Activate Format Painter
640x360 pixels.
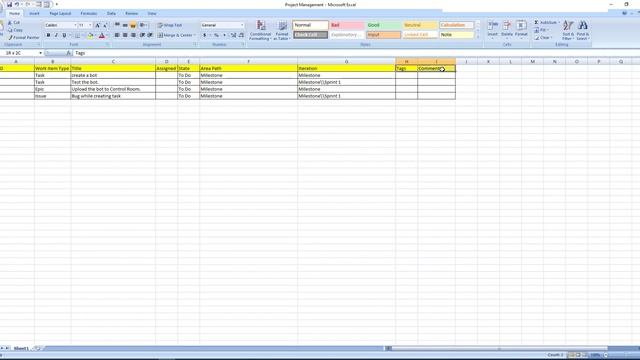tap(24, 38)
